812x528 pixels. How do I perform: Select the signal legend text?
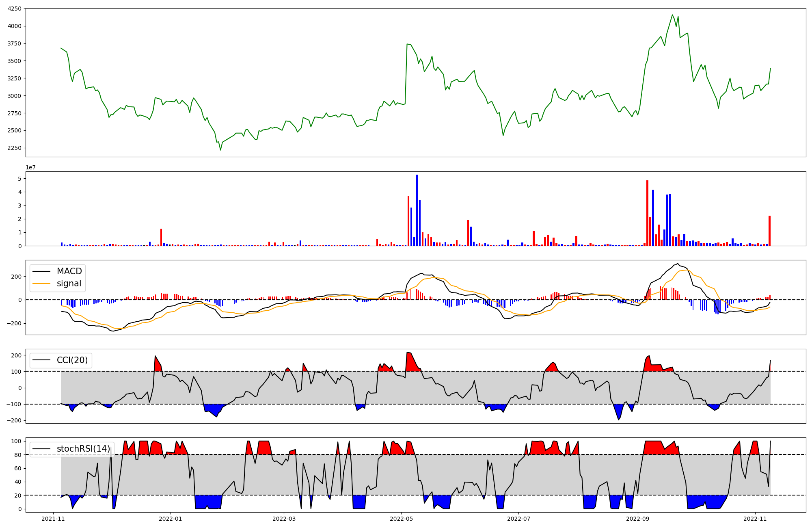pyautogui.click(x=69, y=283)
